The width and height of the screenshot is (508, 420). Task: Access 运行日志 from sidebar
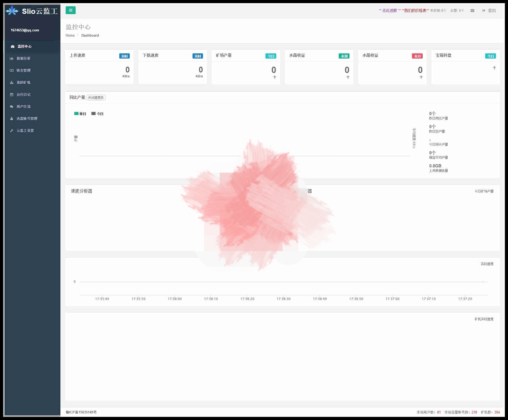click(x=23, y=94)
